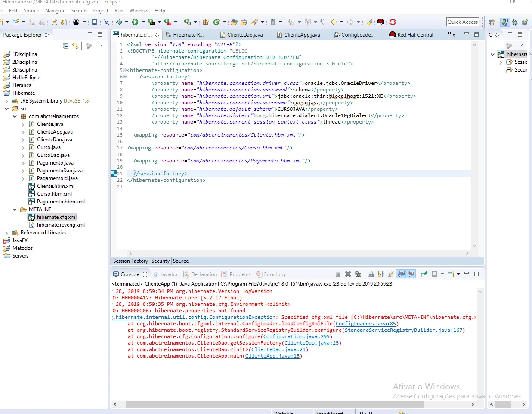The width and height of the screenshot is (532, 414).
Task: Click the green Run button in toolbar
Action: click(x=135, y=22)
